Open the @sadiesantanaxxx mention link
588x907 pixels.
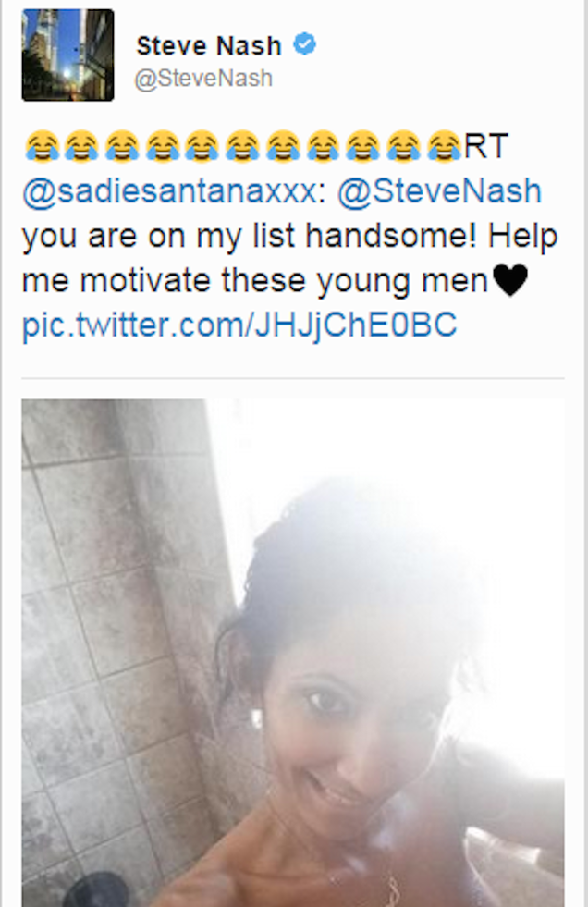[x=170, y=191]
